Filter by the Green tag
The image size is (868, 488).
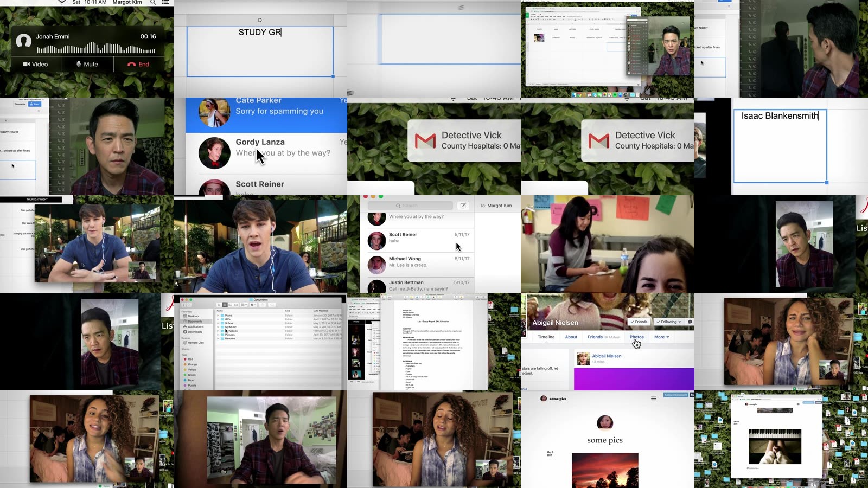click(x=190, y=375)
